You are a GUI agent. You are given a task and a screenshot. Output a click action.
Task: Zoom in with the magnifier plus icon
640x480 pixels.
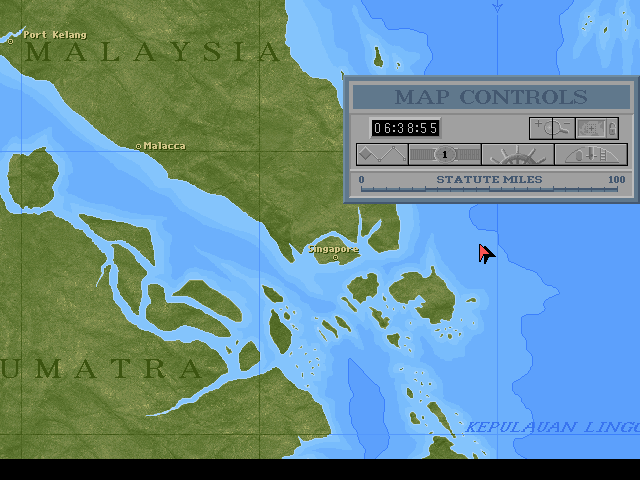[x=540, y=127]
